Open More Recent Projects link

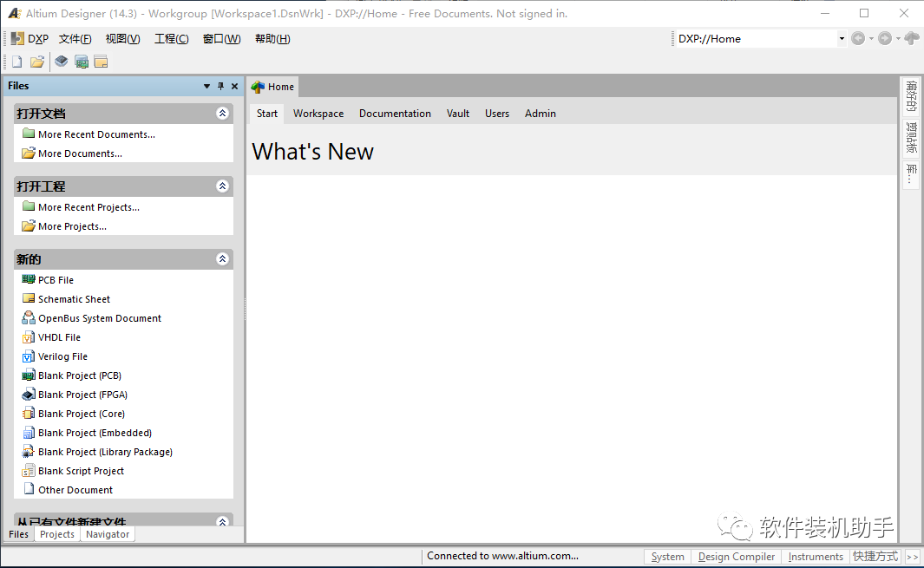pos(89,207)
